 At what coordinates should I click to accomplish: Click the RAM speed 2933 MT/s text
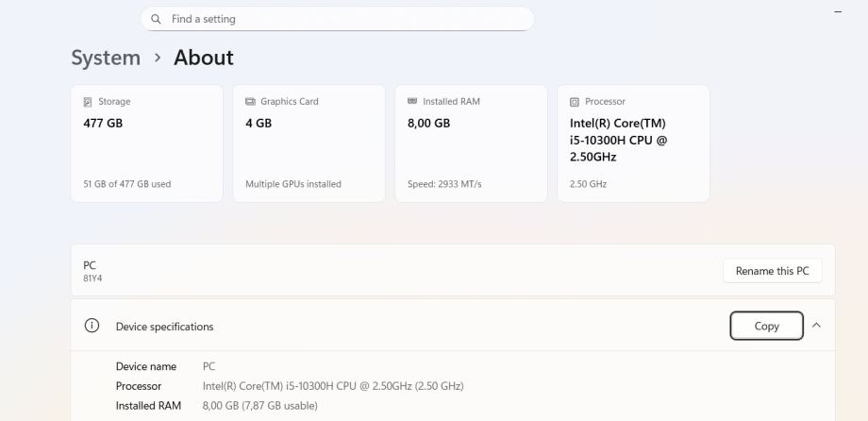pos(444,184)
